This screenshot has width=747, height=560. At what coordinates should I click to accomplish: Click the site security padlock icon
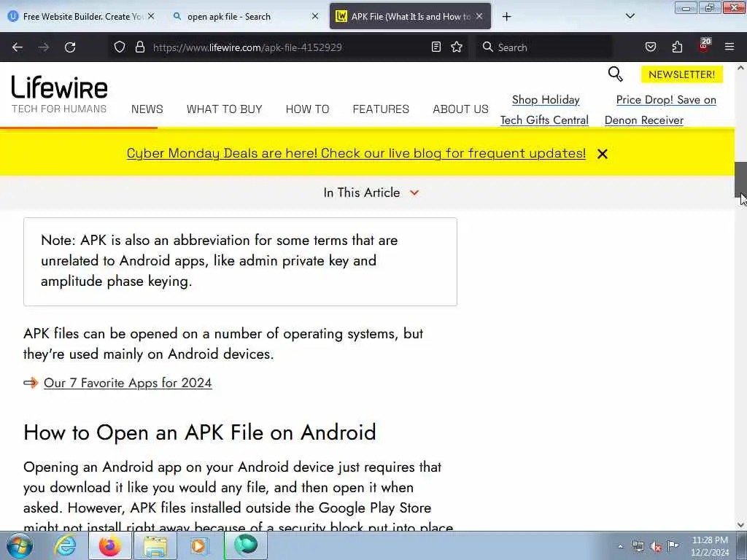pos(139,47)
